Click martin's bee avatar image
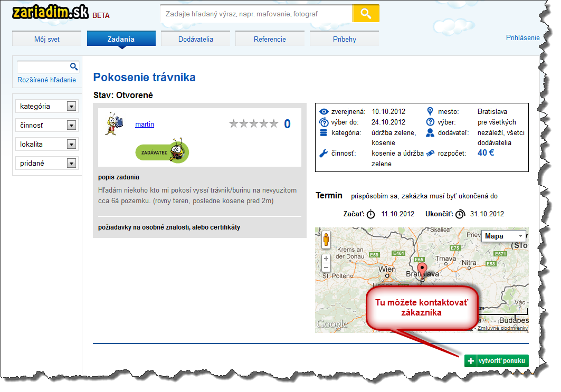The width and height of the screenshot is (561, 392). 114,124
